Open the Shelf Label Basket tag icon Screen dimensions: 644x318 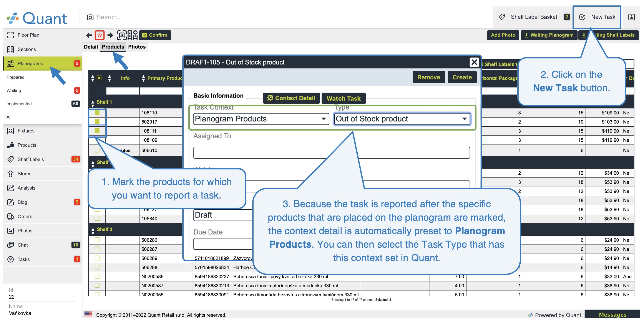(502, 17)
